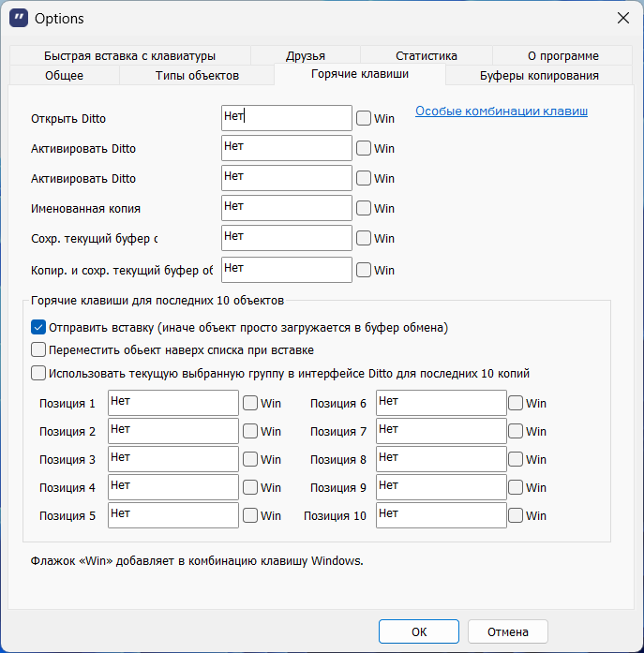Screen dimensions: 644x653
Task: Uncheck the Отправить вставку checkbox
Action: point(38,327)
